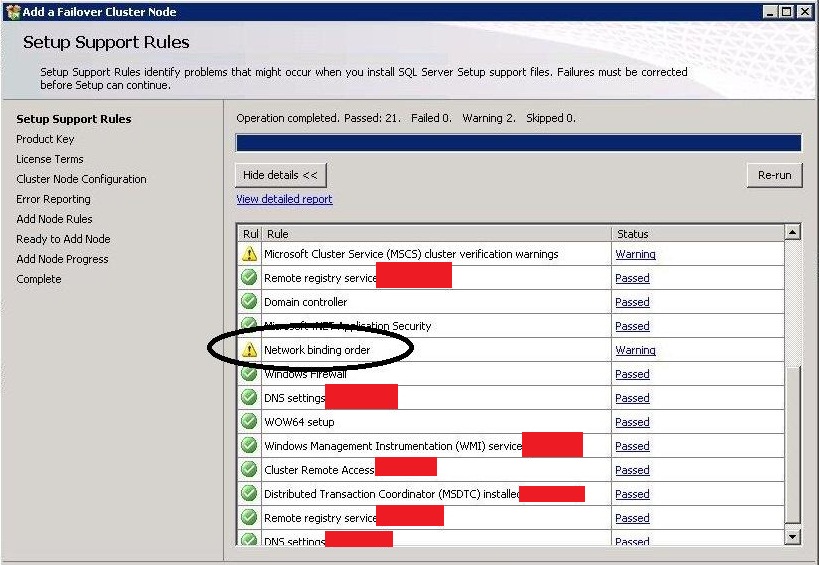Select the Ready to Add Node step
This screenshot has width=819, height=565.
pyautogui.click(x=63, y=239)
